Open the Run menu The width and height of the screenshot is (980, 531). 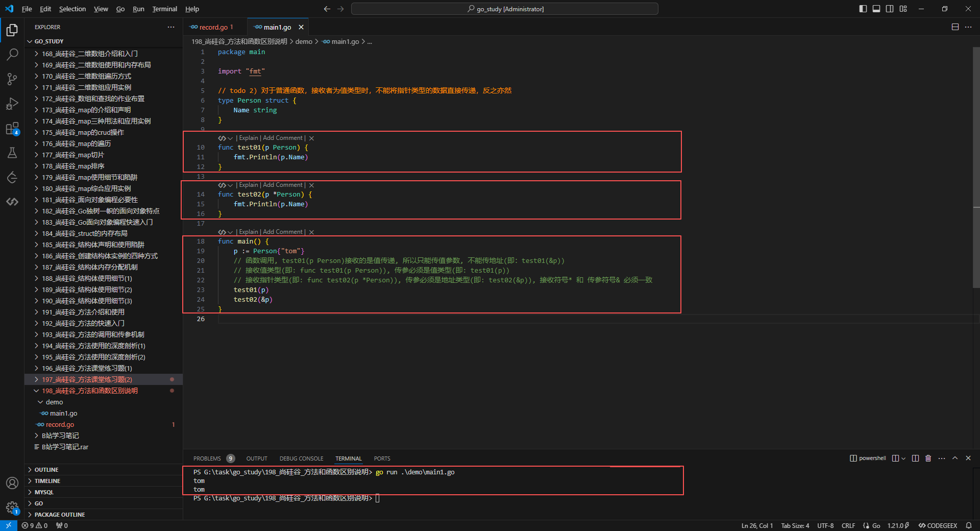[x=138, y=9]
